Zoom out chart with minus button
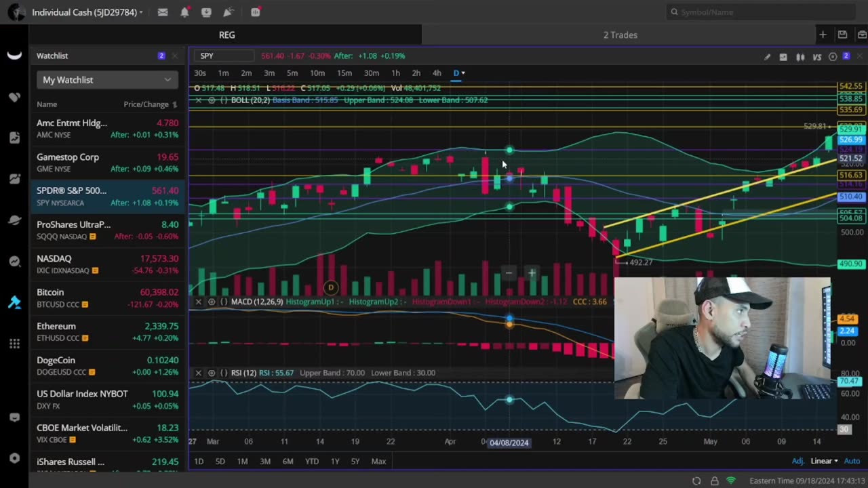Screen dimensions: 868x488 point(509,272)
